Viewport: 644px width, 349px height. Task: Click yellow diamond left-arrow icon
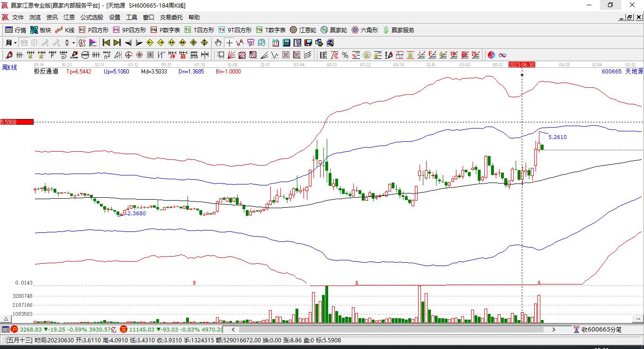pos(150,43)
